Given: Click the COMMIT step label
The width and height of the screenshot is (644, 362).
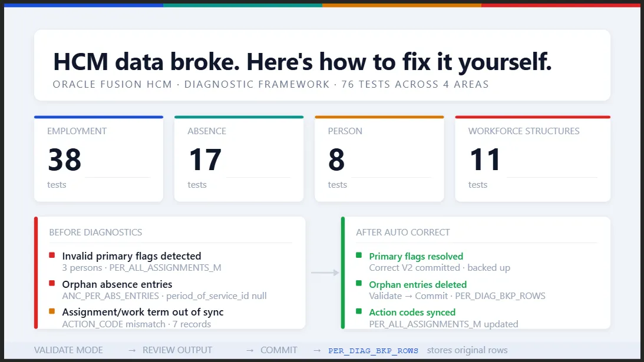Looking at the screenshot, I should tap(279, 350).
